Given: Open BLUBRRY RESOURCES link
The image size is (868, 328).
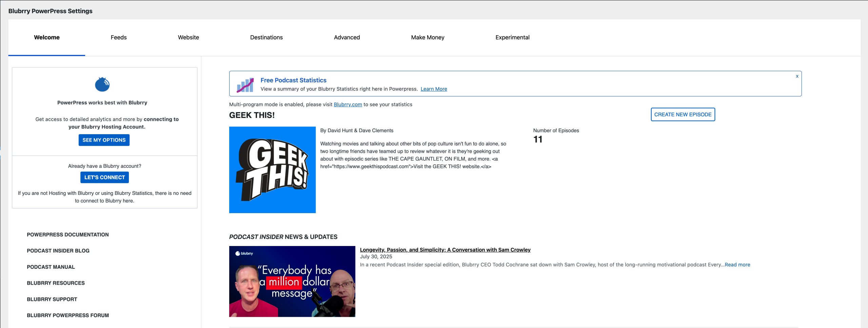Looking at the screenshot, I should (x=56, y=283).
